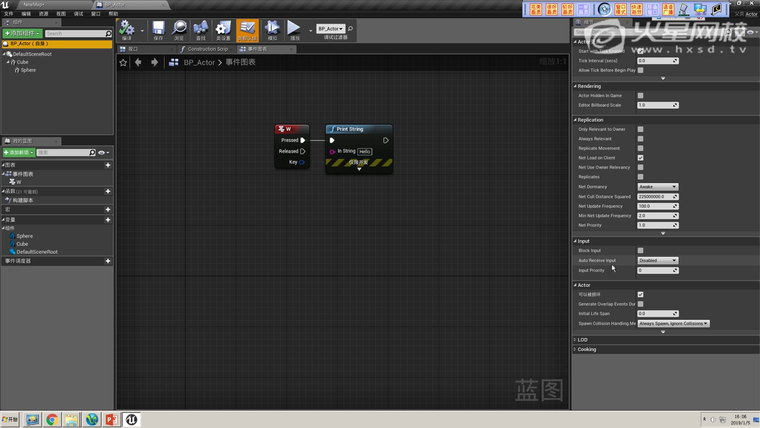Open the Auto Receive Input dropdown
The height and width of the screenshot is (428, 760).
657,260
